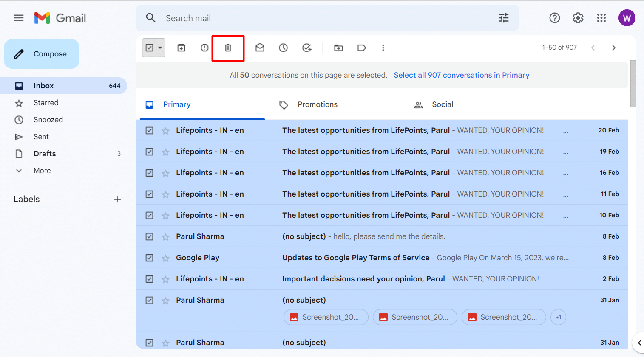Open first Screenshot_20 attachment chip
The image size is (644, 357).
point(326,317)
